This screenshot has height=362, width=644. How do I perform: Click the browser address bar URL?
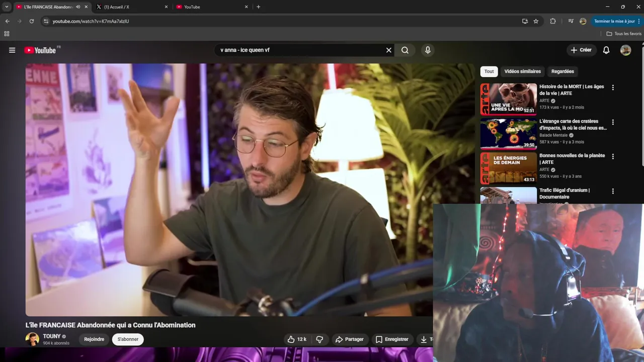(91, 21)
